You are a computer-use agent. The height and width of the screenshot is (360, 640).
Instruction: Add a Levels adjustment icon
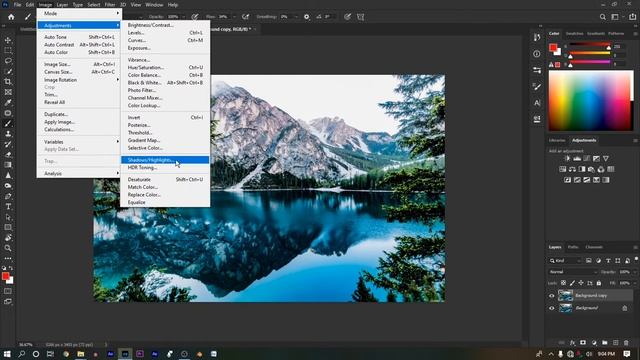pos(577,158)
